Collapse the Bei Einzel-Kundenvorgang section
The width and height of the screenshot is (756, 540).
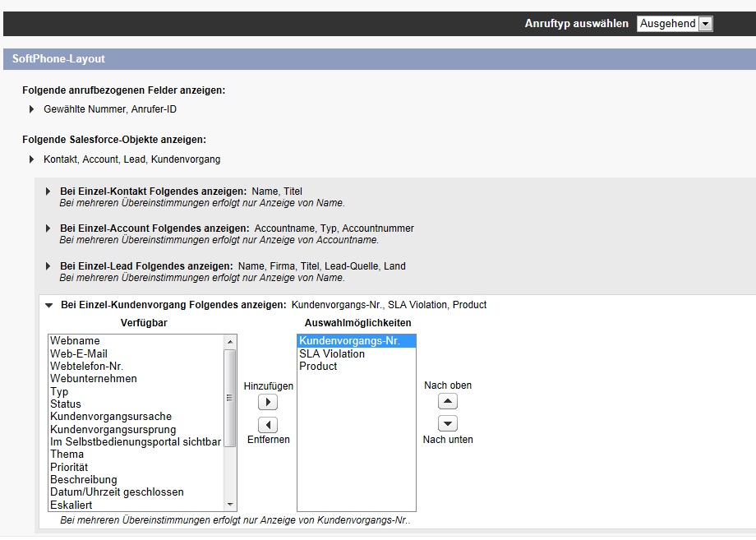[48, 304]
